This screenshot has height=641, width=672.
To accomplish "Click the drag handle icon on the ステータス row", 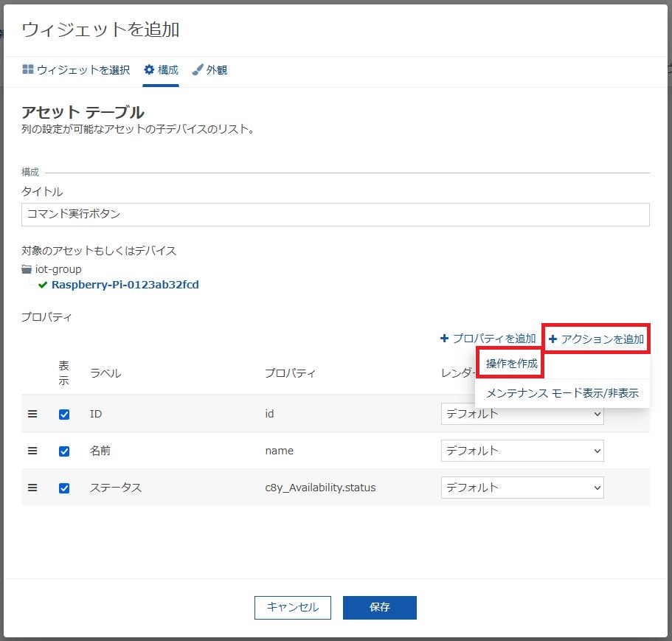I will [32, 488].
